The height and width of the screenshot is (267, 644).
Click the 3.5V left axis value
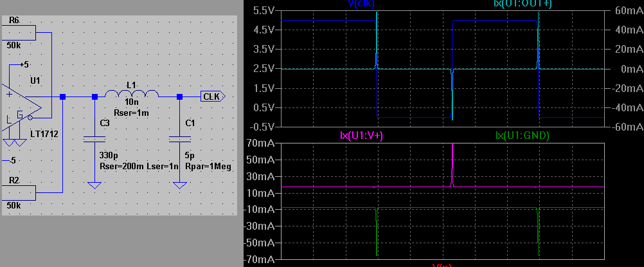(264, 49)
